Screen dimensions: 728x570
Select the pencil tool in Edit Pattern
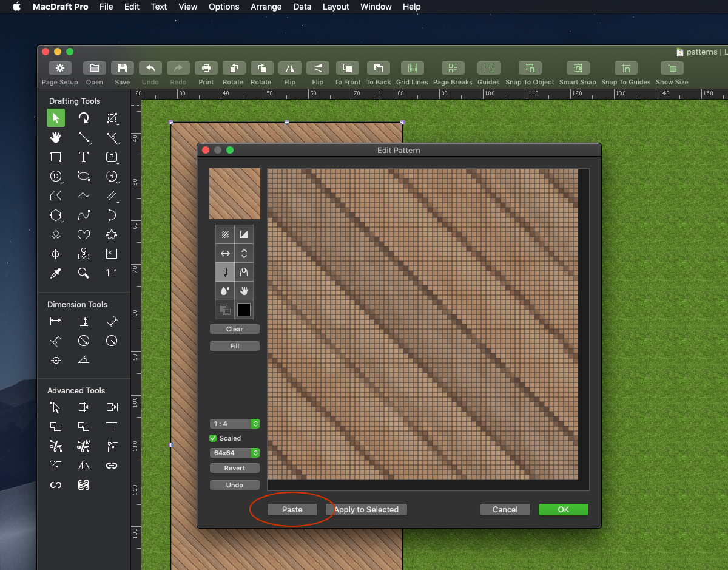tap(225, 272)
